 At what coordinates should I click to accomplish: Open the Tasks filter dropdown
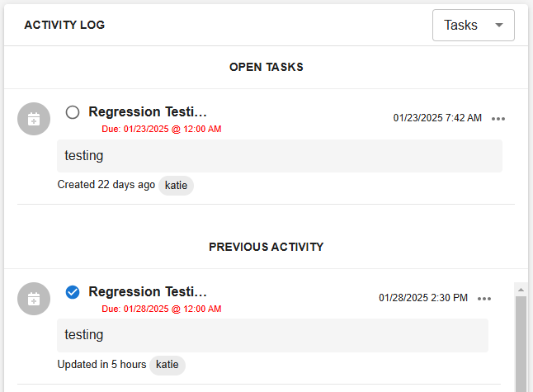point(473,25)
